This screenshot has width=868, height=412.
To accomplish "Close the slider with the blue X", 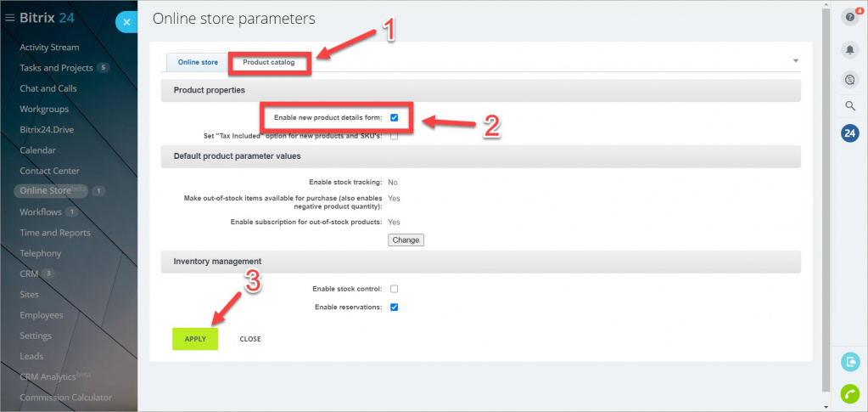I will point(126,22).
